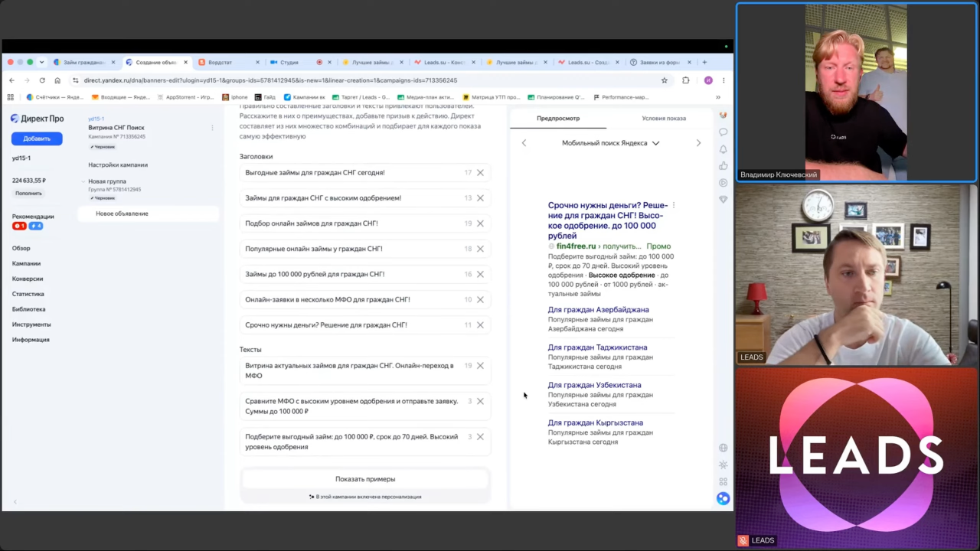
Task: Click the blue "Добавить" button
Action: coord(37,139)
